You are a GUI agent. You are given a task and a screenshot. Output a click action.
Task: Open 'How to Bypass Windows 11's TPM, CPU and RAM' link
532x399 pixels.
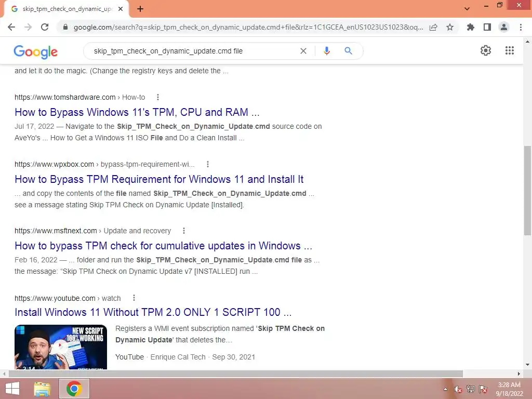tap(137, 112)
